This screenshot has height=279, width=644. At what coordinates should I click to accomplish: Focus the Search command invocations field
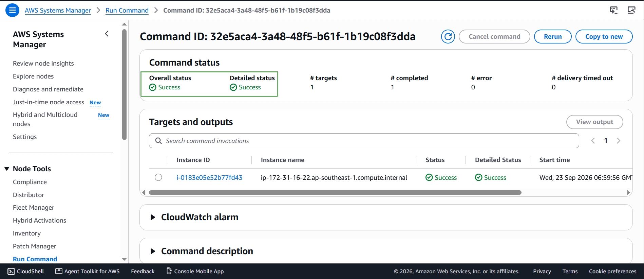[x=364, y=141]
